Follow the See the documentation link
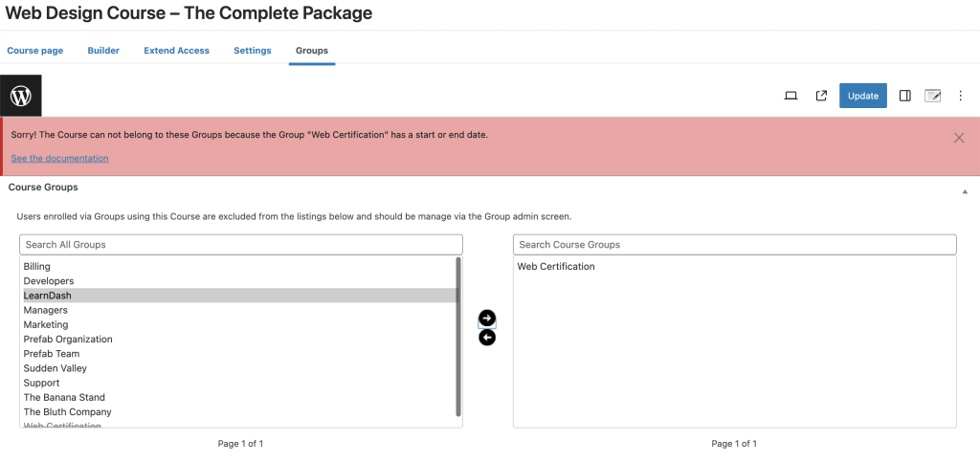 60,158
